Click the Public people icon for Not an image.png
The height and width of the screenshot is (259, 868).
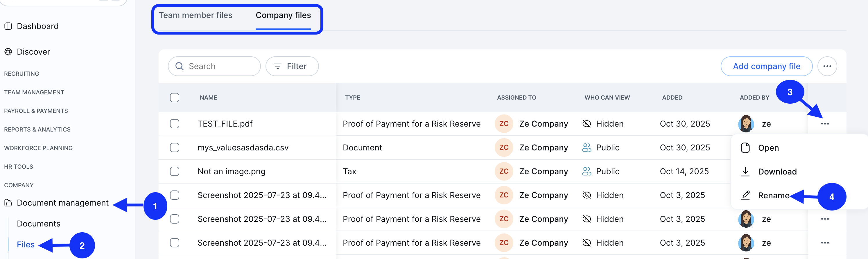click(x=586, y=171)
